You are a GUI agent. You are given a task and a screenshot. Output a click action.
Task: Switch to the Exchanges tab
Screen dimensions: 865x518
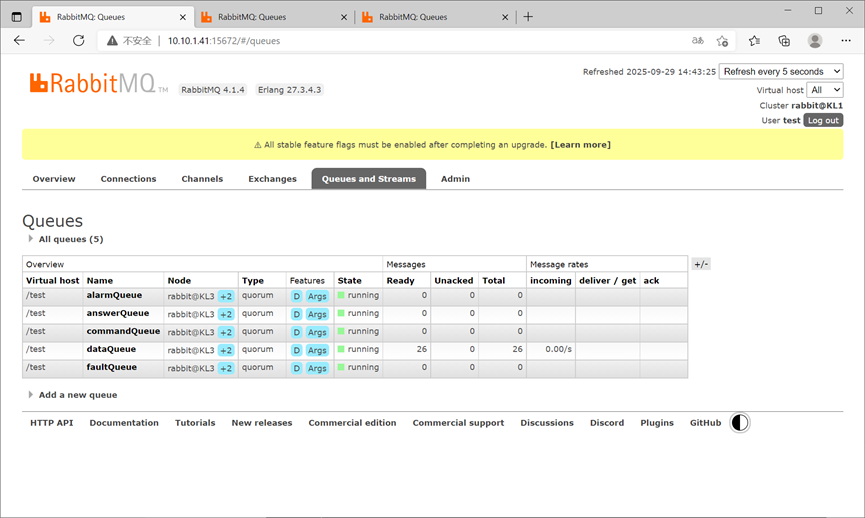pyautogui.click(x=273, y=179)
